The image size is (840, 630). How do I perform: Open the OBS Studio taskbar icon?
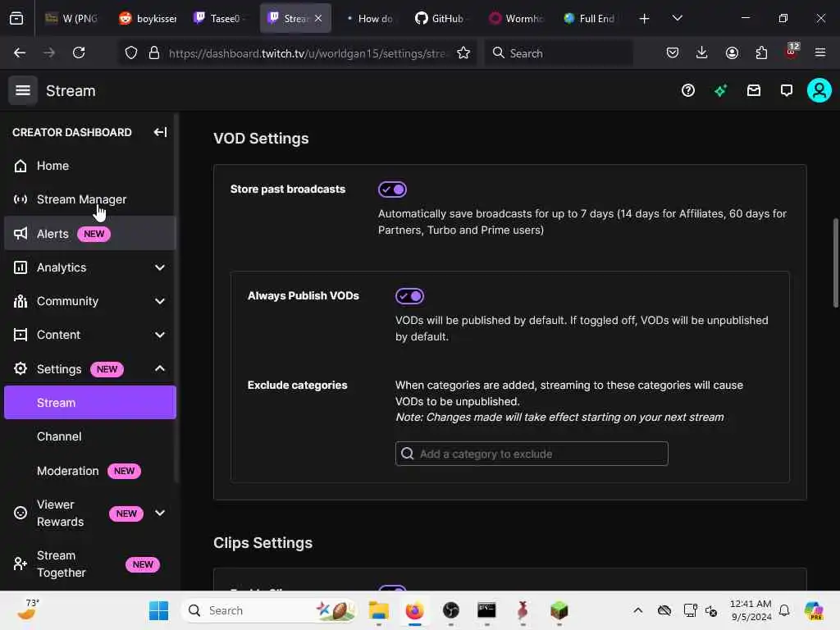pos(451,610)
